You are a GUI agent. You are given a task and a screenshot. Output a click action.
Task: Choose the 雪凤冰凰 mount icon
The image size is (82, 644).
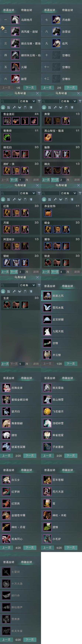[x=47, y=308]
